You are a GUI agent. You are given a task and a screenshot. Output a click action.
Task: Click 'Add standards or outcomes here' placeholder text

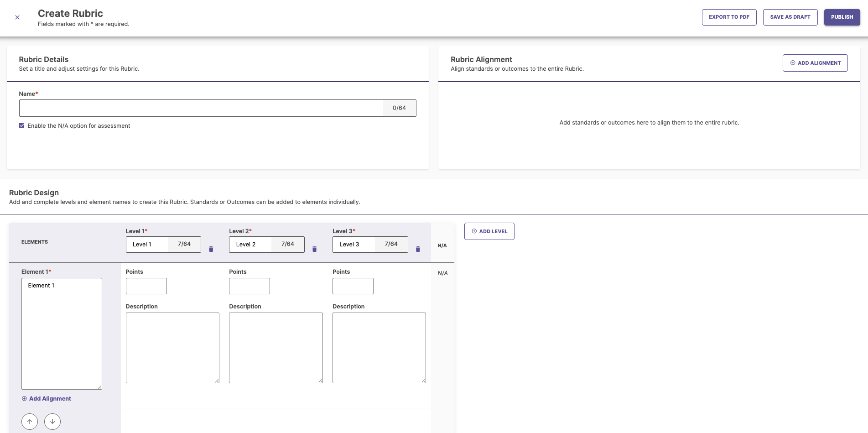pos(649,123)
